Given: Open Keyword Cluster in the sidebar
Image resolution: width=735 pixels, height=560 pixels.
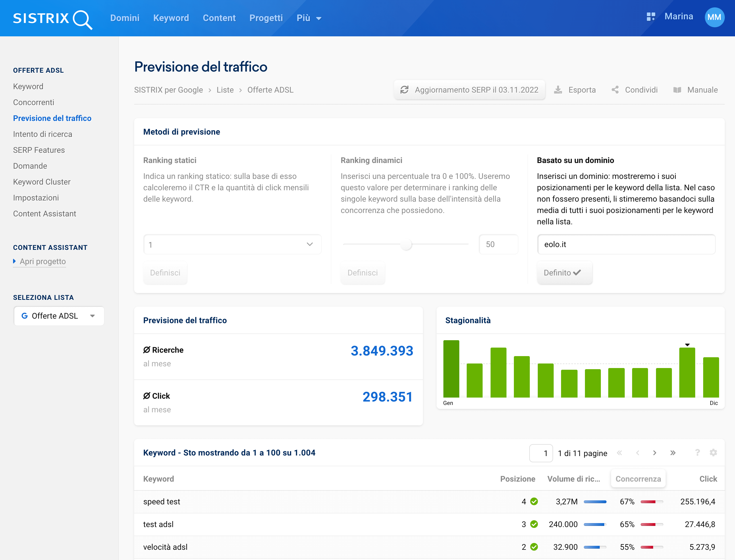Looking at the screenshot, I should click(42, 182).
